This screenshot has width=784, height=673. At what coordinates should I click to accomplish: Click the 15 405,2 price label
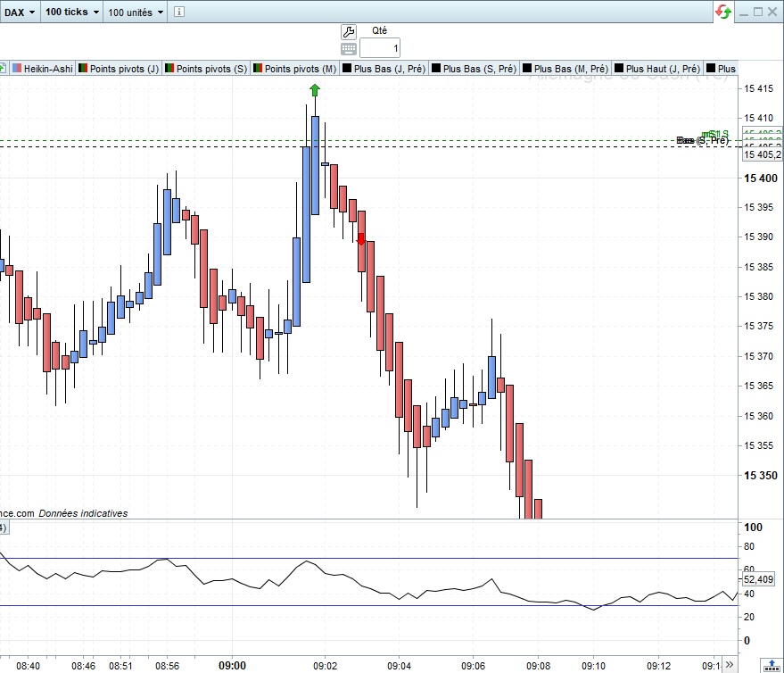point(763,154)
